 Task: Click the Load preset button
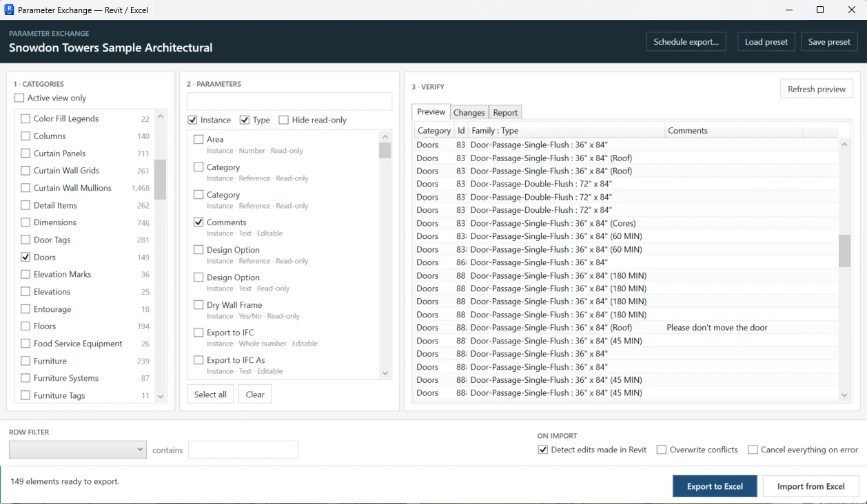pos(766,42)
